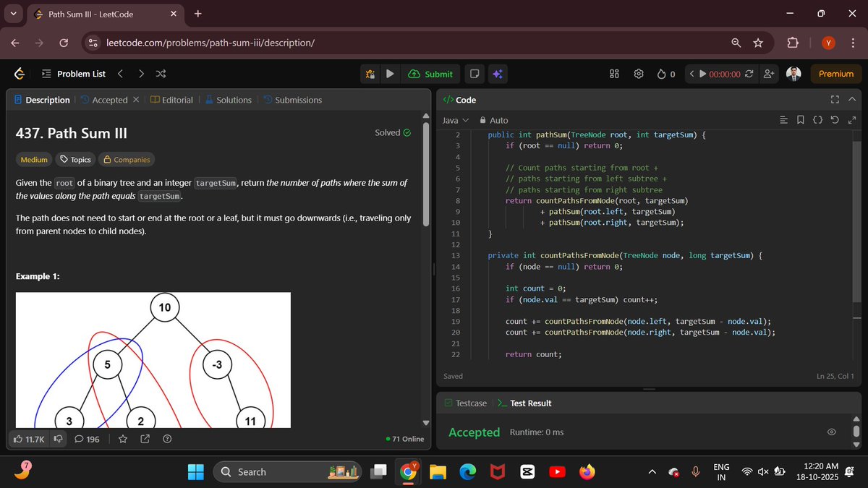Reload the page
This screenshot has height=488, width=868.
63,43
